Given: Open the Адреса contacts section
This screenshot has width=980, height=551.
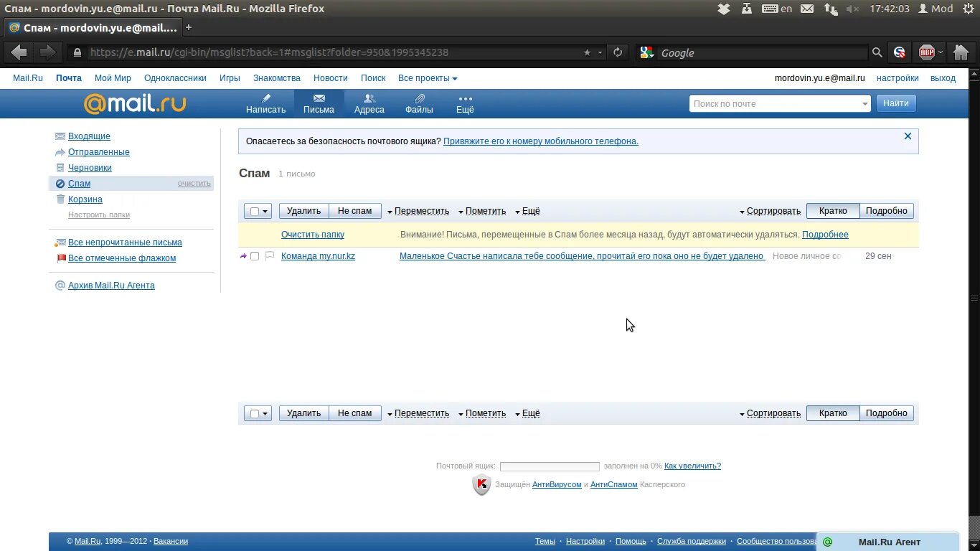Looking at the screenshot, I should [369, 104].
